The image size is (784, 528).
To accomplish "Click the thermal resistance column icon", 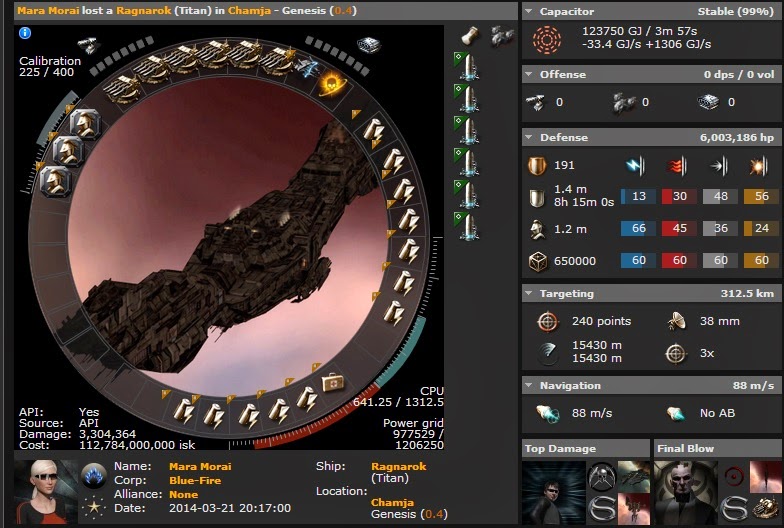I will click(x=677, y=166).
